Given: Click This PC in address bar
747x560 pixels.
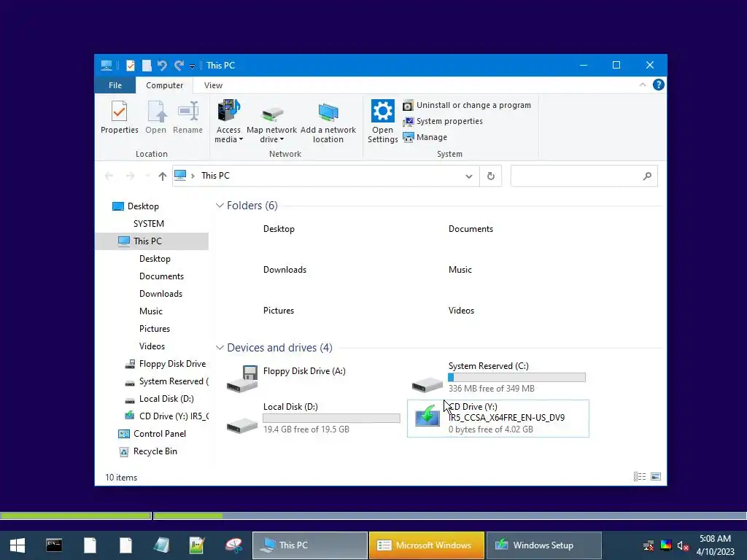Looking at the screenshot, I should [x=215, y=176].
